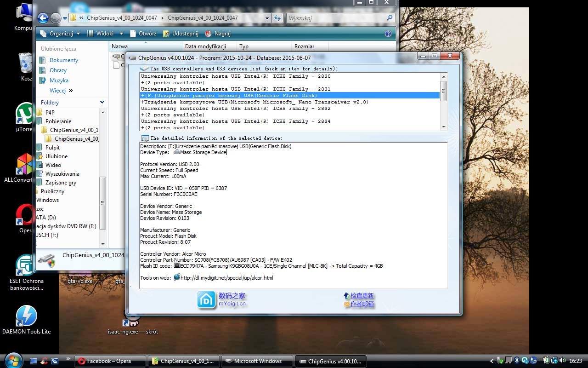Switch to Facebook – Opera taskbar button
The image size is (588, 368).
pos(109,361)
